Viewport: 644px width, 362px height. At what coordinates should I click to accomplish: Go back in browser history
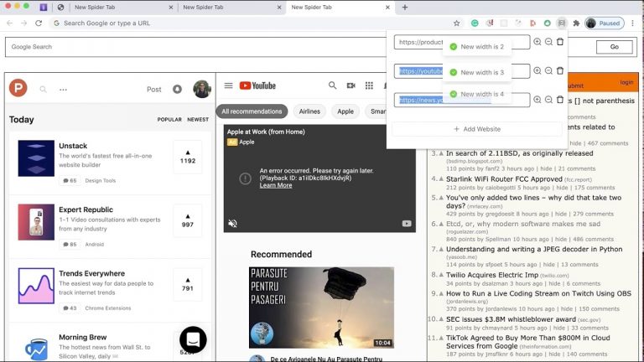pyautogui.click(x=9, y=23)
